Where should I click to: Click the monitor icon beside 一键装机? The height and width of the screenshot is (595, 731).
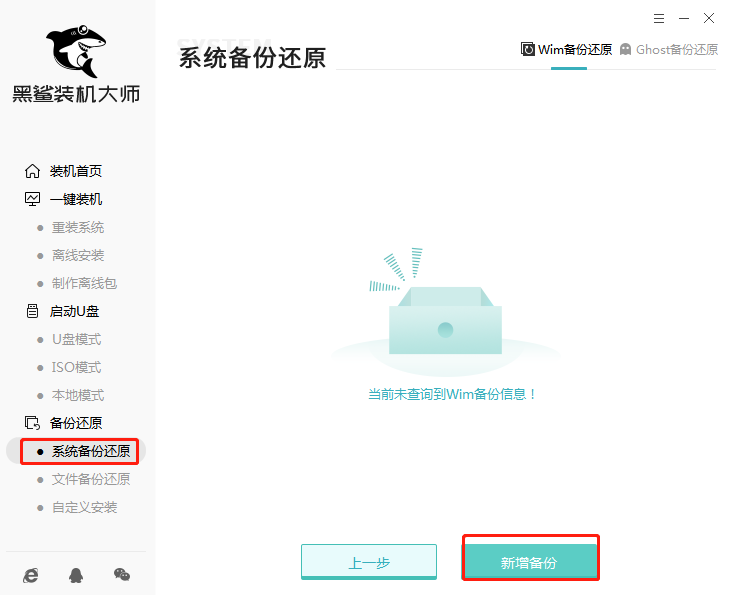pos(32,199)
